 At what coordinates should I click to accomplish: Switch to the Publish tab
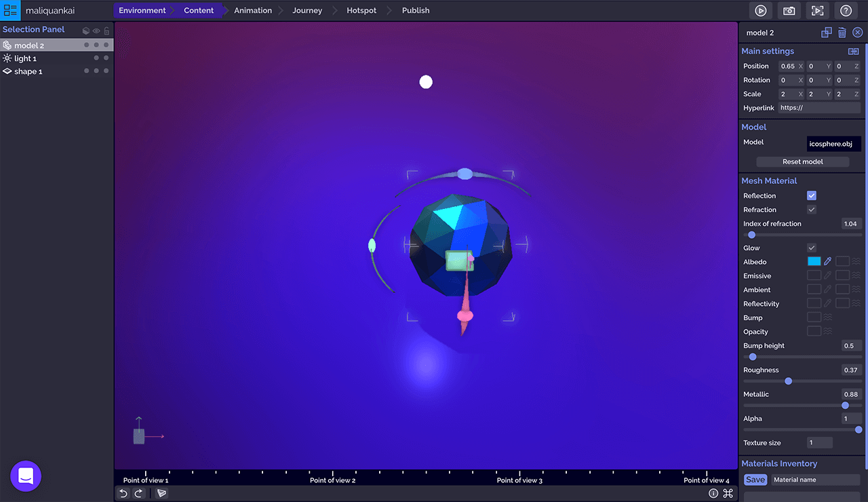click(x=415, y=11)
